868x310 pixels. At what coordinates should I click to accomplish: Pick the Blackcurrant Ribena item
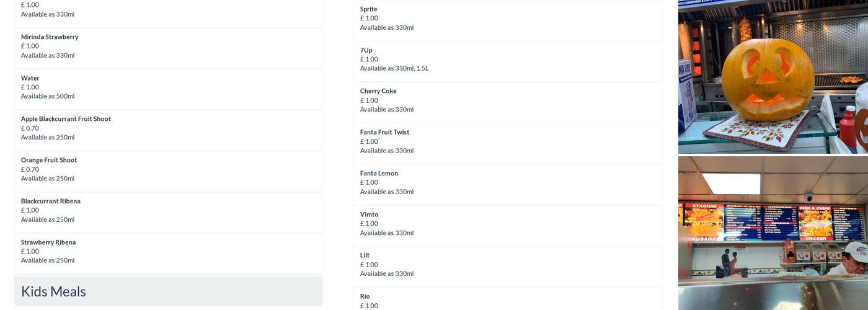click(51, 201)
